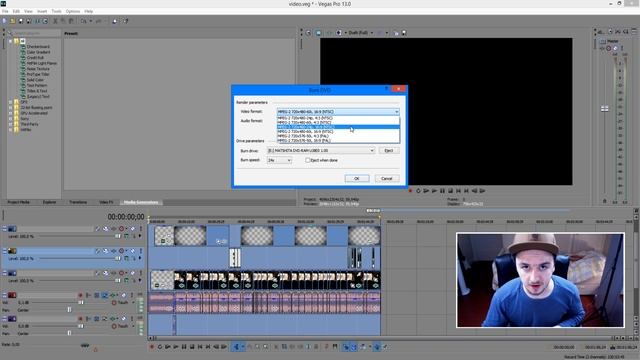Open the Burn speed dropdown
640x360 pixels.
pyautogui.click(x=280, y=160)
